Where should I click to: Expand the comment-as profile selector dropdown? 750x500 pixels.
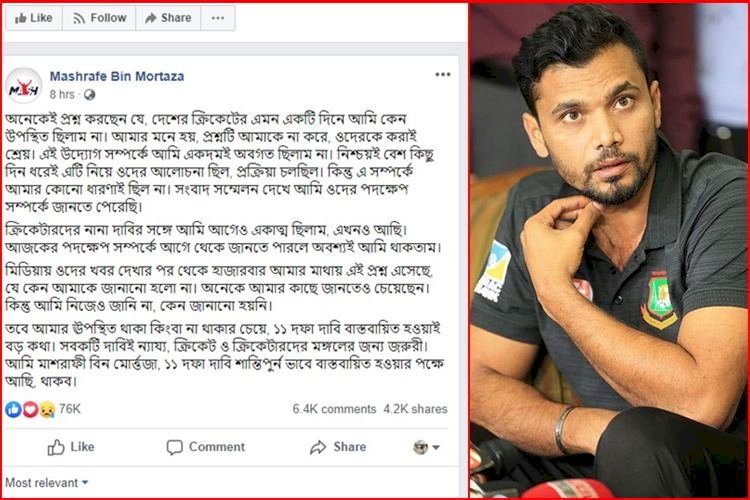click(x=426, y=447)
